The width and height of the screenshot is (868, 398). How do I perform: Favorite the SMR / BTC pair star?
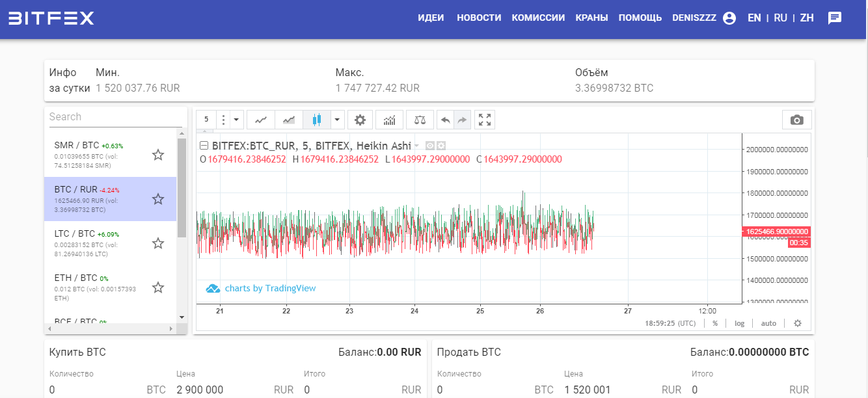tap(158, 155)
